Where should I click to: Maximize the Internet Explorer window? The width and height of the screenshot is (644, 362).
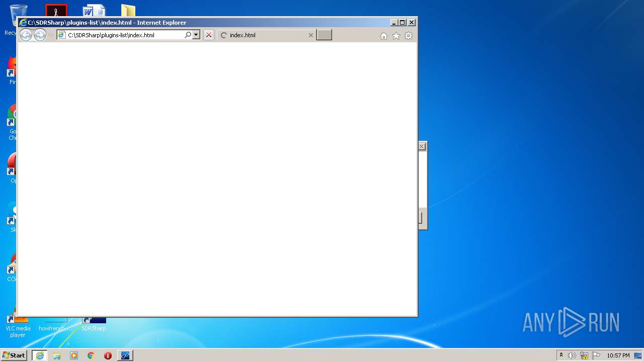(403, 23)
